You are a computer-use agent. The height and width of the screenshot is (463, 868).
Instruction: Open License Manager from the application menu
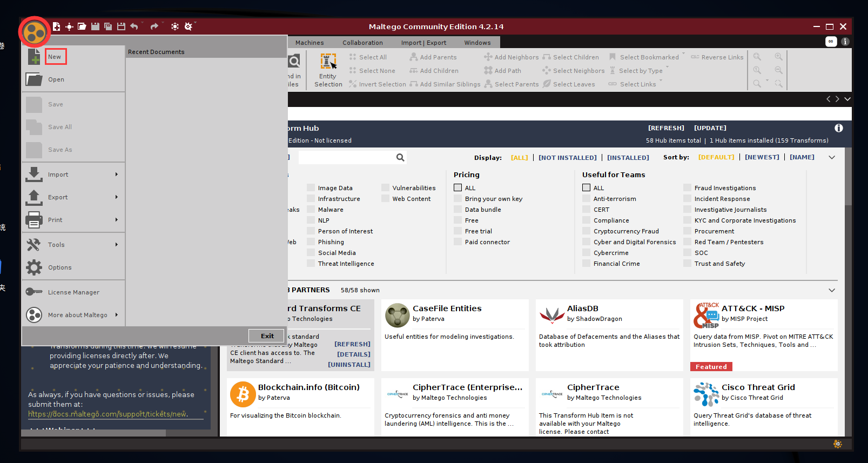73,292
